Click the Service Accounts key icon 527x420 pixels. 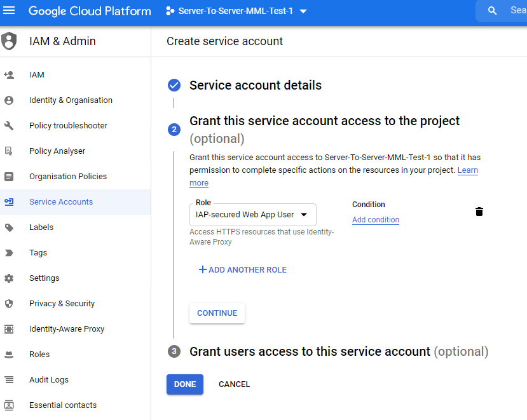click(9, 202)
